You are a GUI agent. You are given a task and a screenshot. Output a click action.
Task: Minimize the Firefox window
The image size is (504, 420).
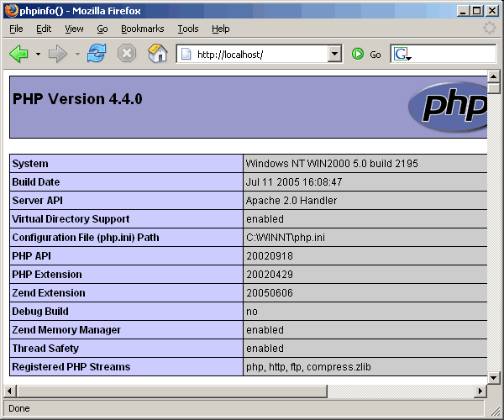tap(463, 11)
